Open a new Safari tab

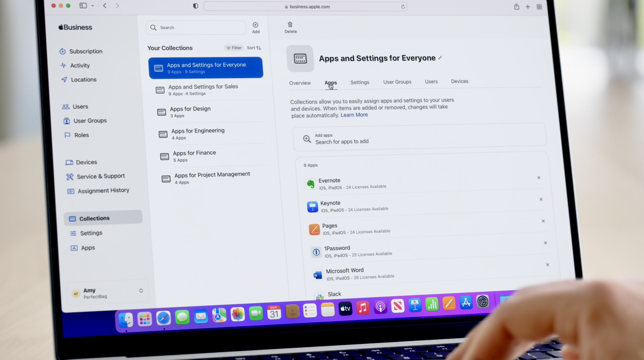point(528,7)
